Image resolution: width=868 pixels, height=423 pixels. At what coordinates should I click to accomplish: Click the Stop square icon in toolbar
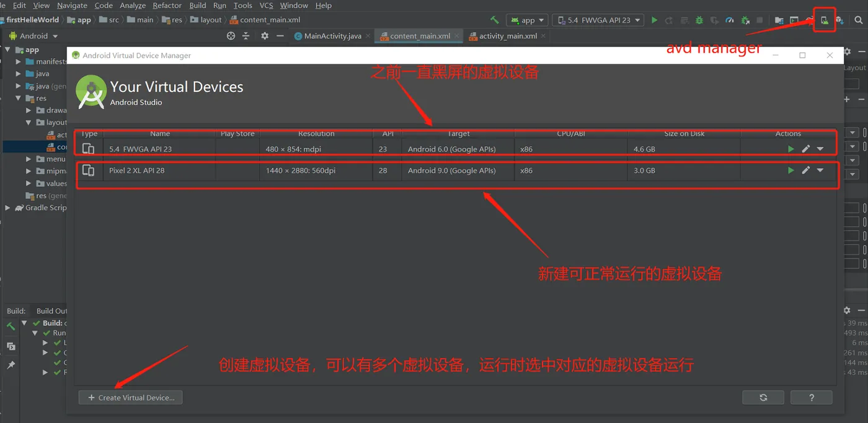click(x=759, y=20)
